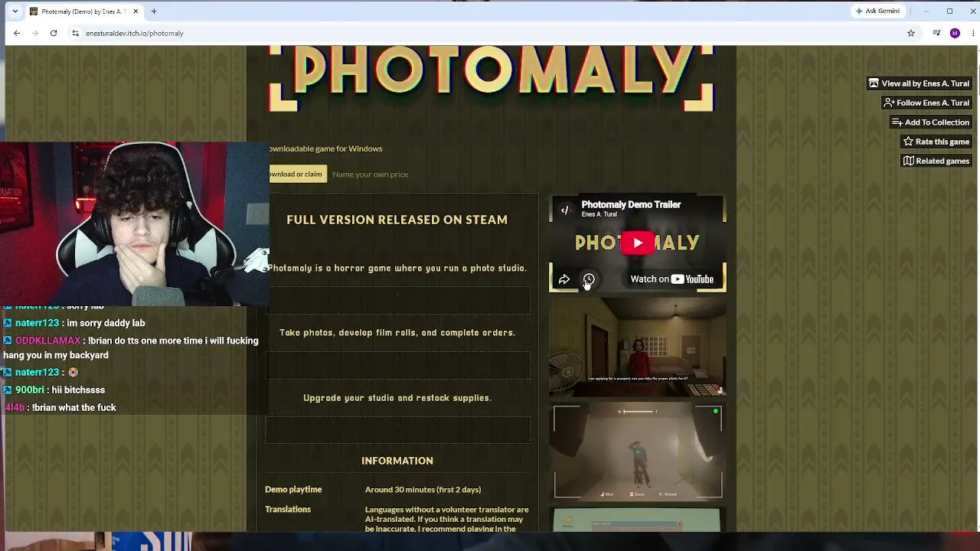The height and width of the screenshot is (551, 980).
Task: Open the partially visible bottom screenshot thumbnail
Action: coord(638,519)
